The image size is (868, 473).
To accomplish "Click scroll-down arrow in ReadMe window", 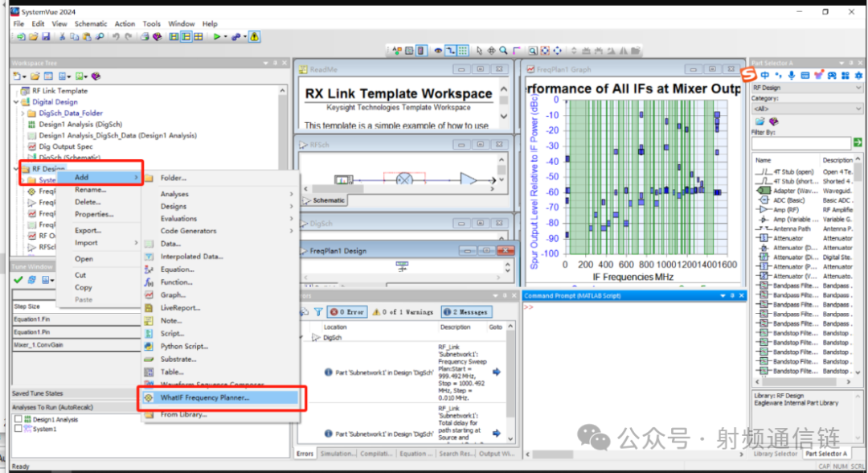I will point(504,117).
